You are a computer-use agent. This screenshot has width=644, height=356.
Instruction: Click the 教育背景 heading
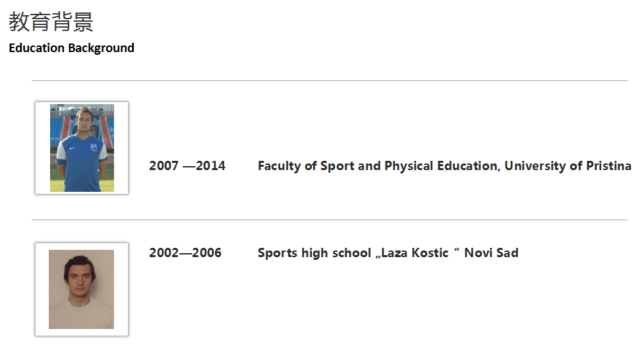coord(51,22)
